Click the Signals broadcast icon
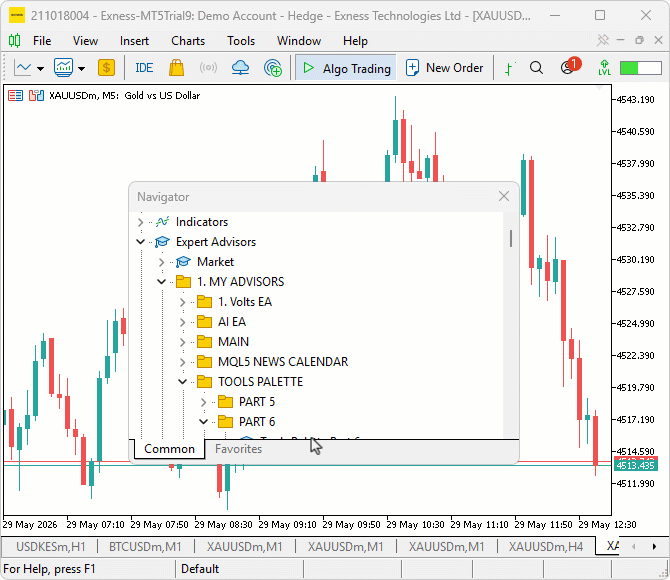Screen dimensions: 670x580 coord(208,68)
